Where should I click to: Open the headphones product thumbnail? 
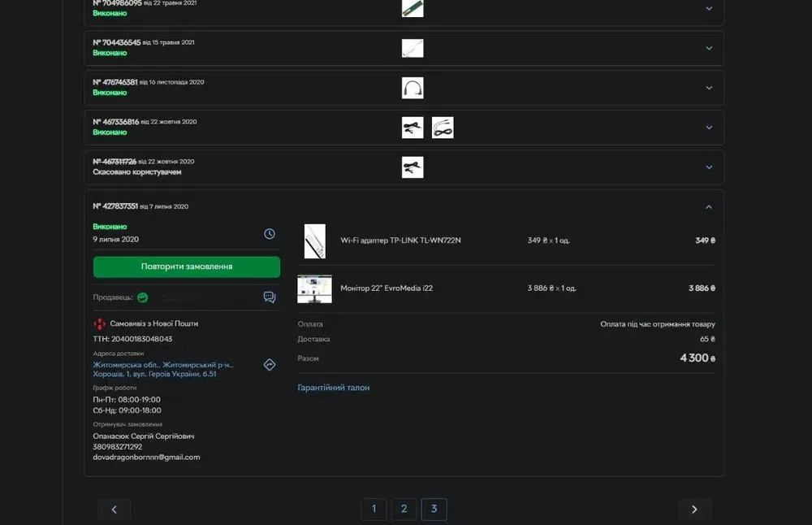[x=412, y=88]
